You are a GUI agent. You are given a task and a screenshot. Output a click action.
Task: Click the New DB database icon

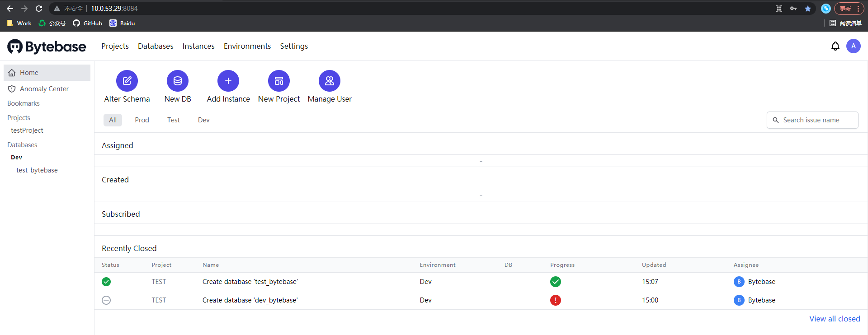pos(178,81)
